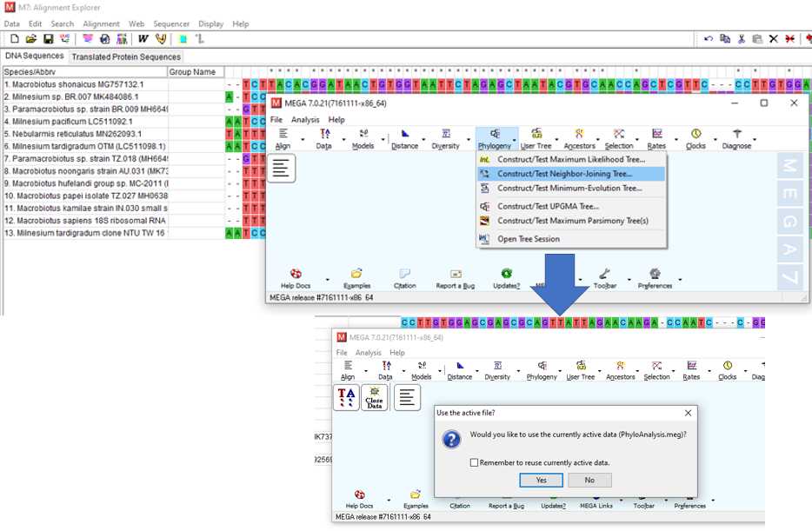812x531 pixels.
Task: Click the cut scissors icon in Alignment Explorer
Action: [741, 39]
